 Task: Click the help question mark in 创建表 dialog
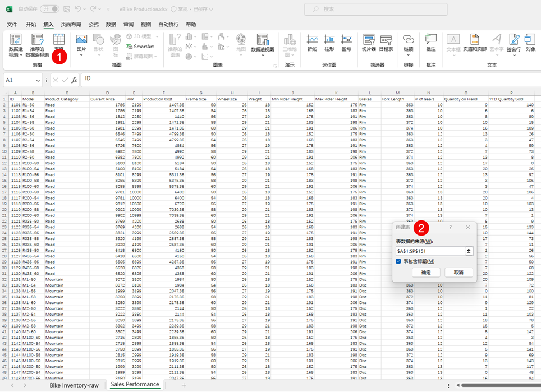click(450, 227)
